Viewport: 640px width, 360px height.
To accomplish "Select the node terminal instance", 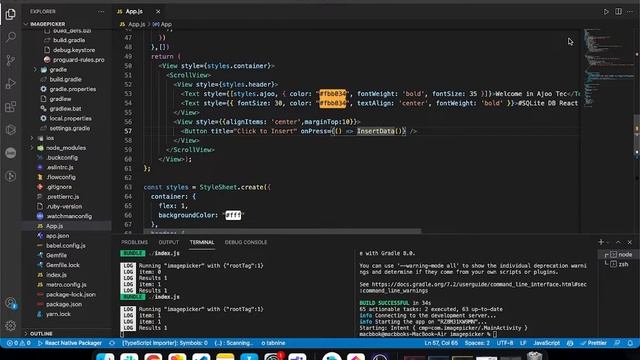I will 619,254.
